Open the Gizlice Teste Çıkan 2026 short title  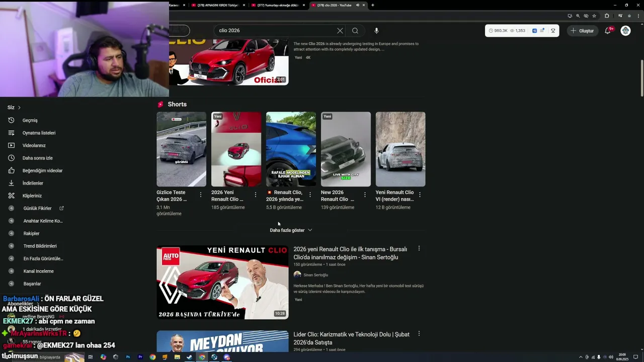[171, 196]
